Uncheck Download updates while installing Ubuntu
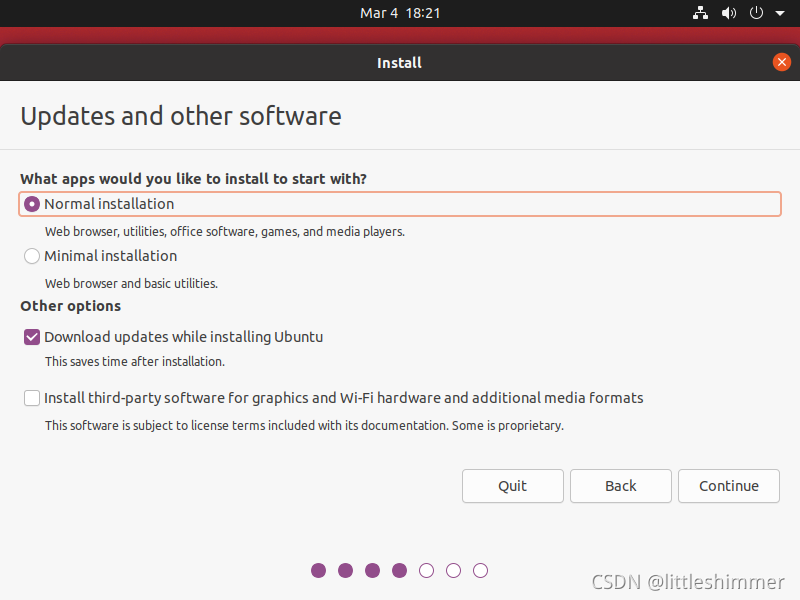The height and width of the screenshot is (600, 800). click(x=32, y=337)
